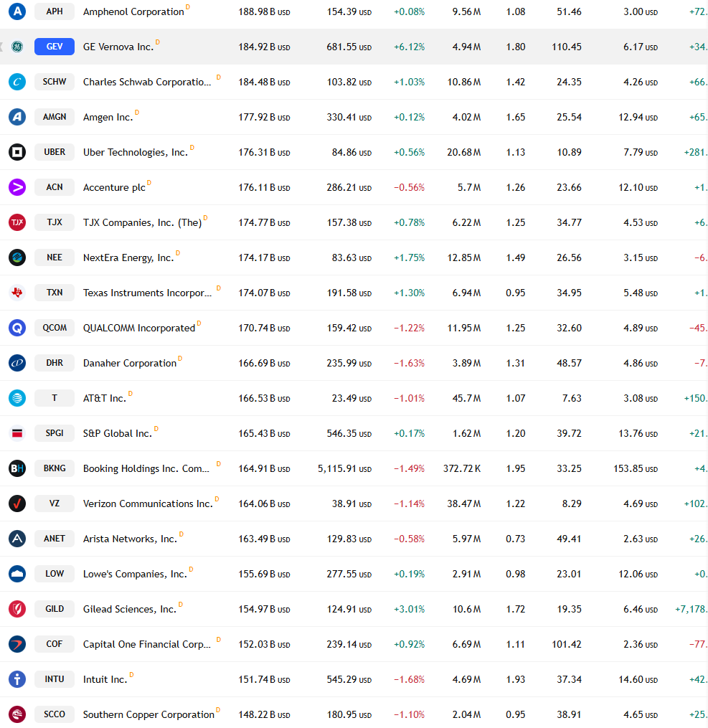Select the SPGI ticker badge
This screenshot has width=708, height=728.
pos(55,433)
